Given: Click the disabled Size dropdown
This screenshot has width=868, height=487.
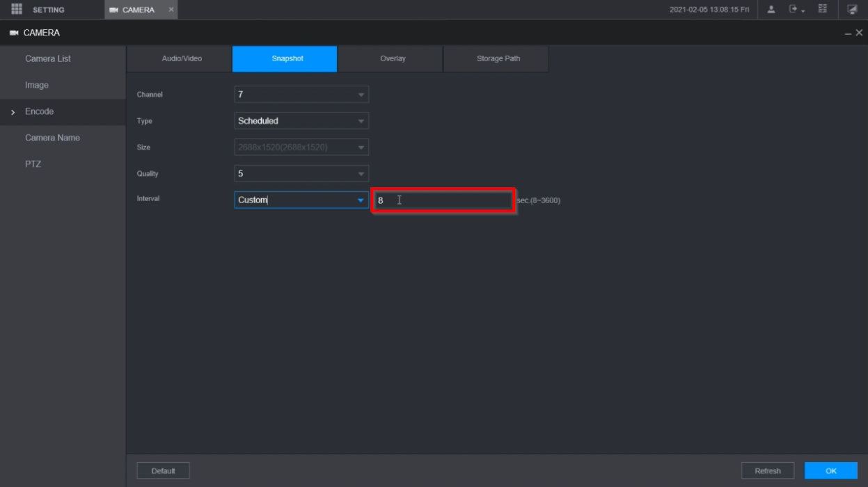Looking at the screenshot, I should [x=301, y=147].
